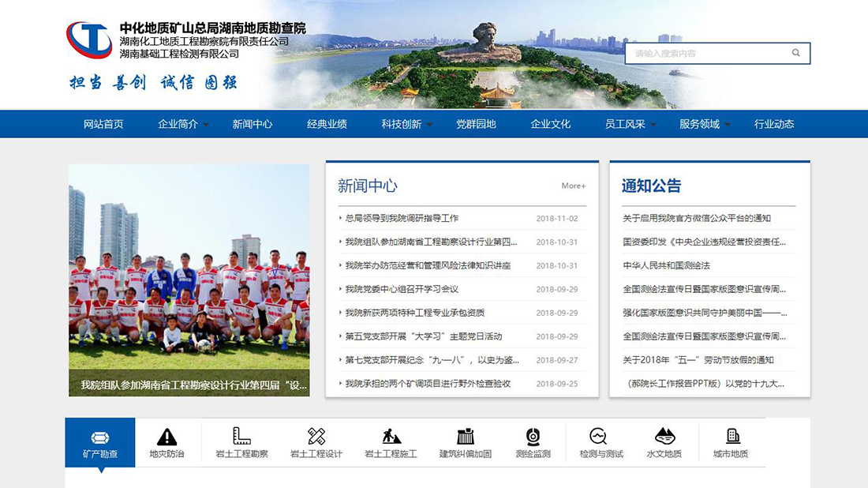Open the 员工风采 dropdown arrow
The height and width of the screenshot is (488, 868).
click(653, 125)
